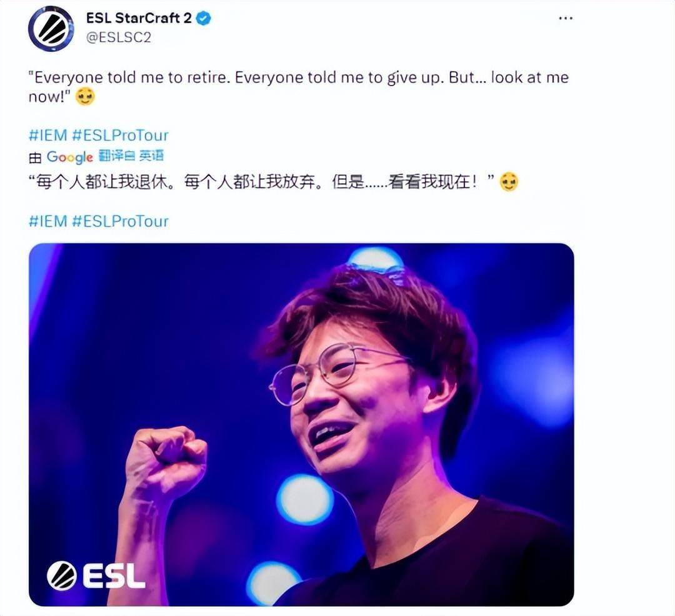675x616 pixels.
Task: Open the ESL StarCraft 2 account name
Action: [x=139, y=18]
